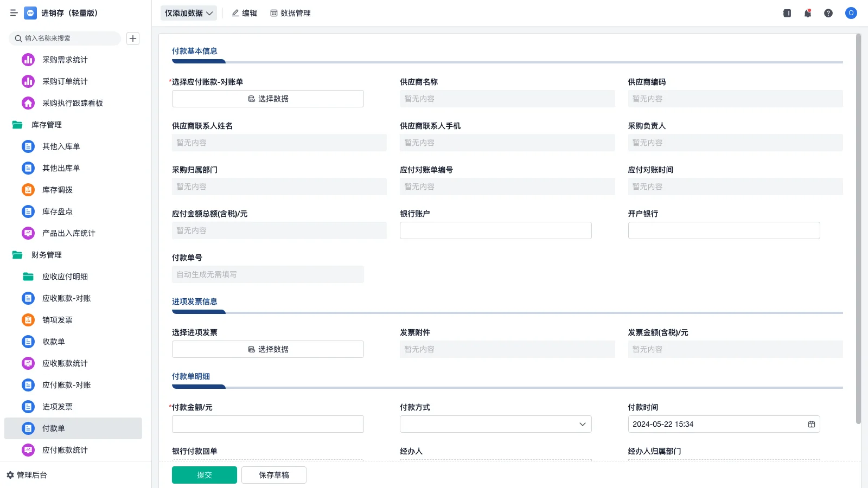
Task: Open the 仅添加数据 dropdown
Action: 188,12
